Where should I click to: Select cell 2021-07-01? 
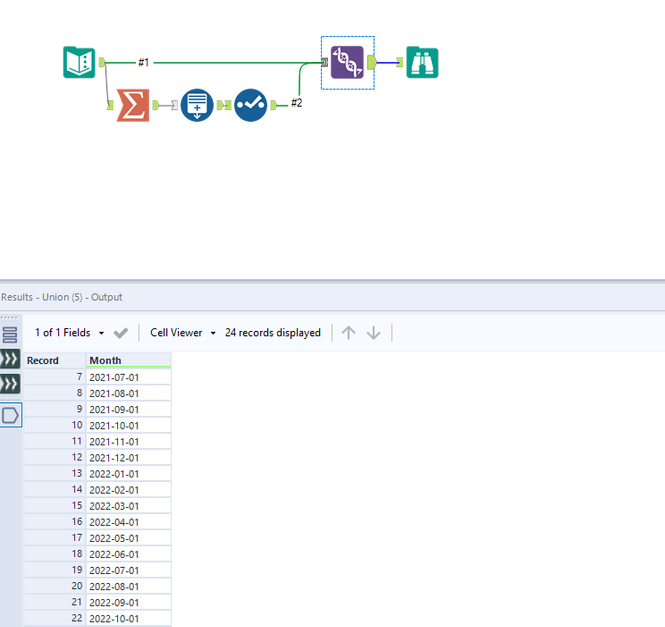[129, 377]
